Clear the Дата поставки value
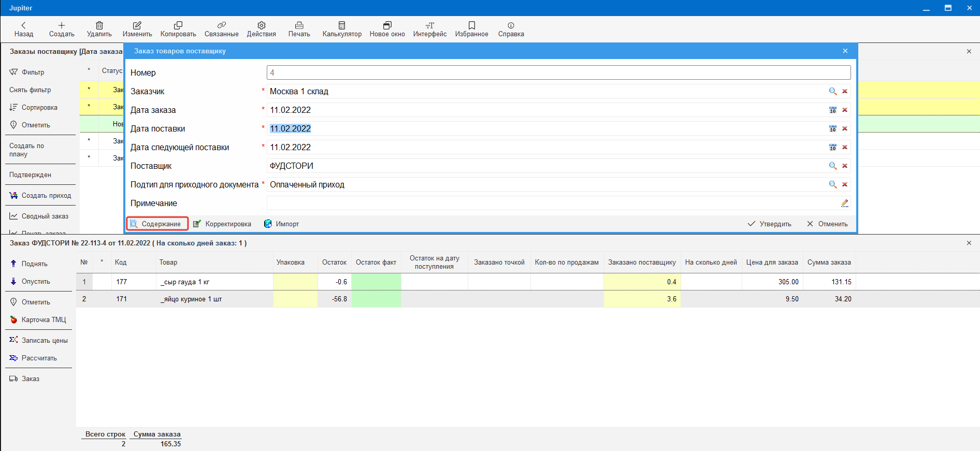 point(845,128)
